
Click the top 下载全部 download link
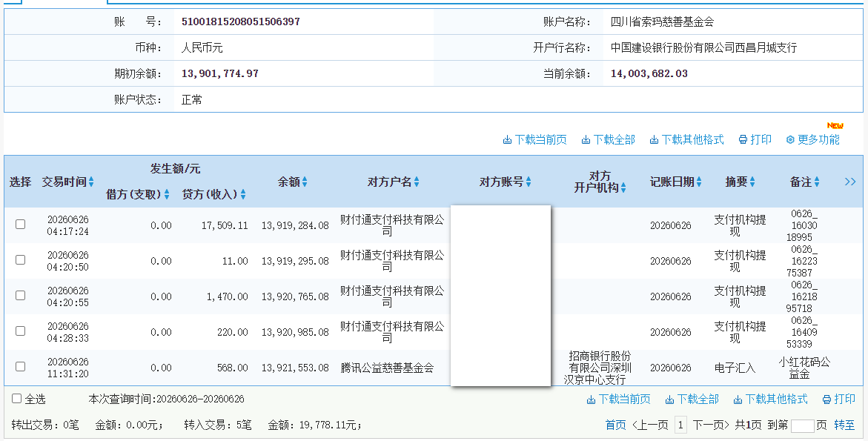pyautogui.click(x=608, y=140)
